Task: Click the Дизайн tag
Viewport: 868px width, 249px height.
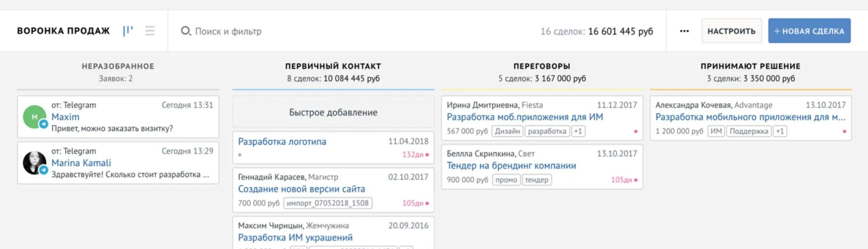Action: pyautogui.click(x=507, y=131)
